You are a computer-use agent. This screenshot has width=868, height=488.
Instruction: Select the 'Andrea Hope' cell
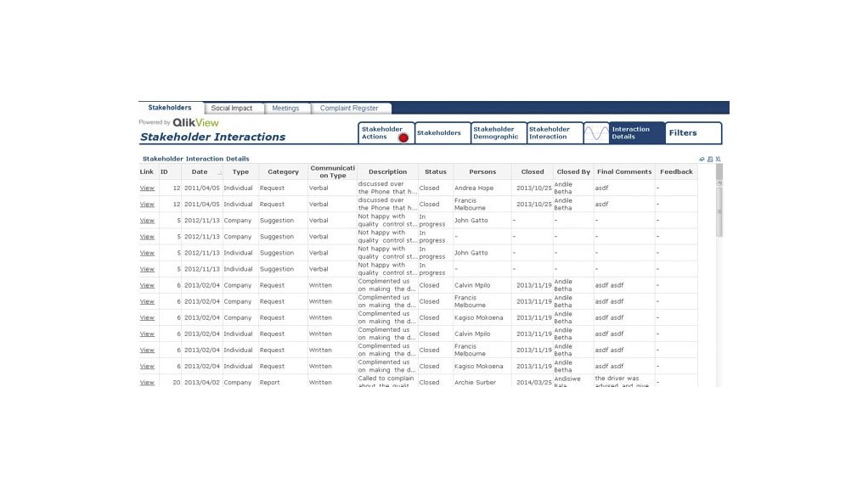click(482, 188)
